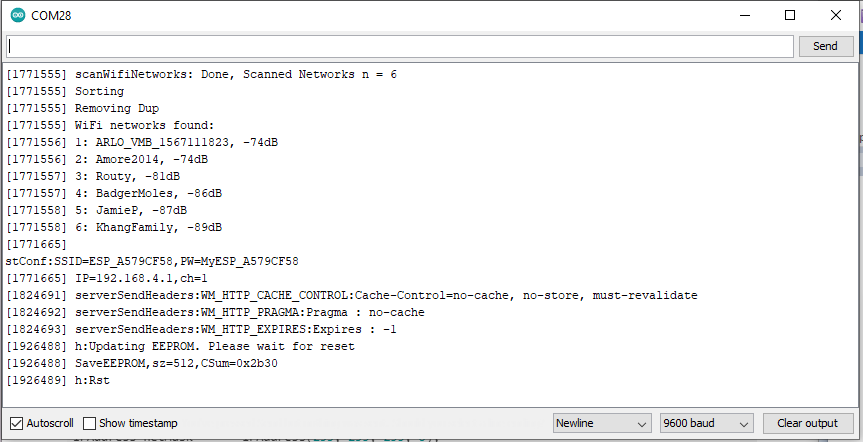Click the COM28 window title text
Screen dimensions: 863x442
51,15
